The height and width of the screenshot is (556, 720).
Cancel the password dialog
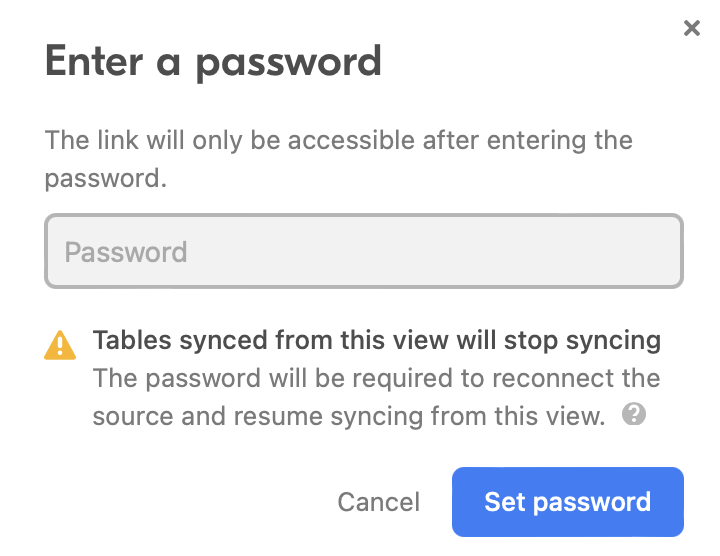[x=378, y=502]
